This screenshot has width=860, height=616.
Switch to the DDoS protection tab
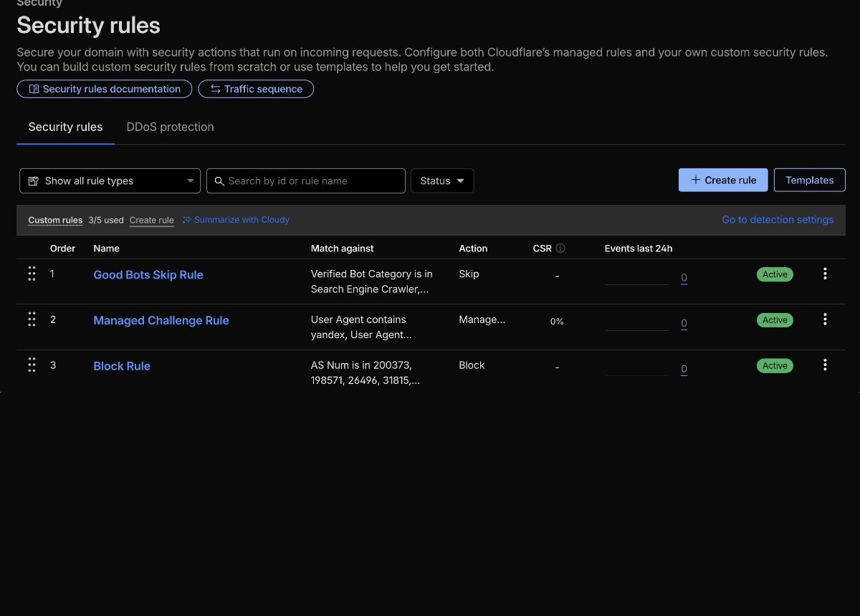(170, 127)
